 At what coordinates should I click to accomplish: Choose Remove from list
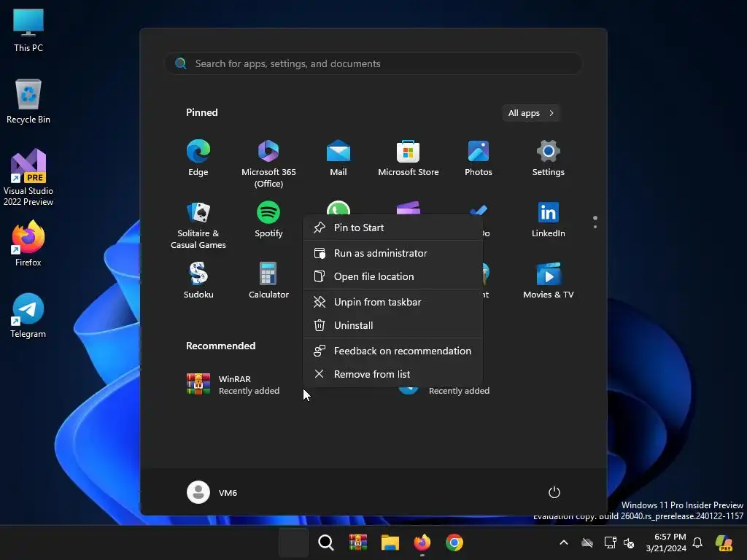(393, 374)
